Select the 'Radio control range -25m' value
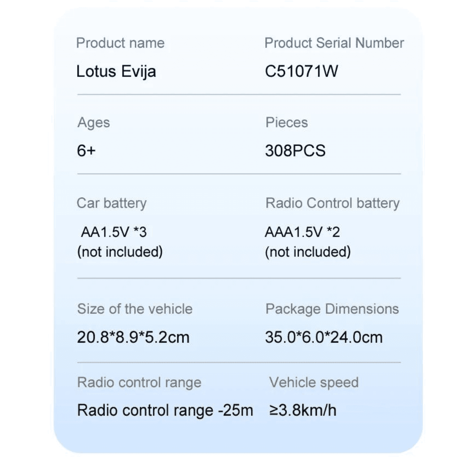This screenshot has height=476, width=476. pyautogui.click(x=165, y=410)
